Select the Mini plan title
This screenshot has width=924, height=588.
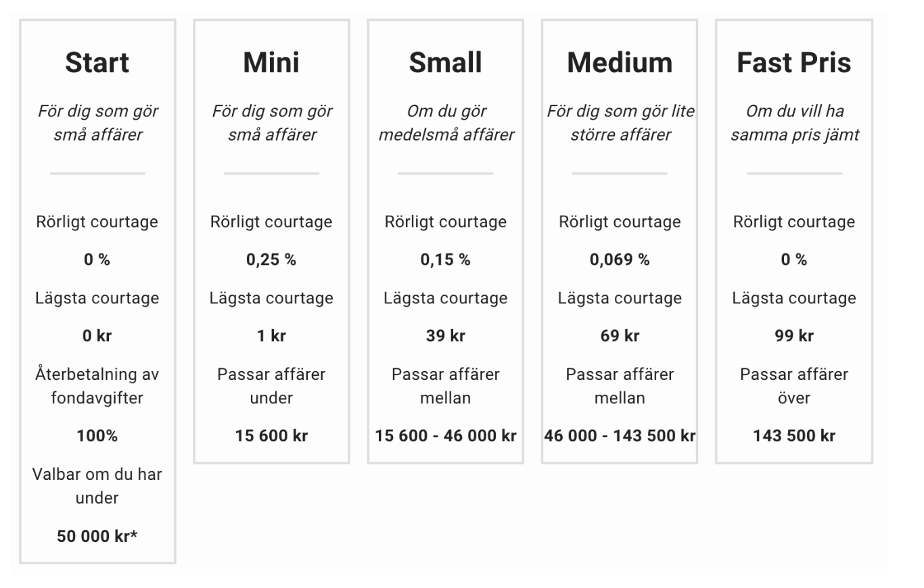[271, 63]
